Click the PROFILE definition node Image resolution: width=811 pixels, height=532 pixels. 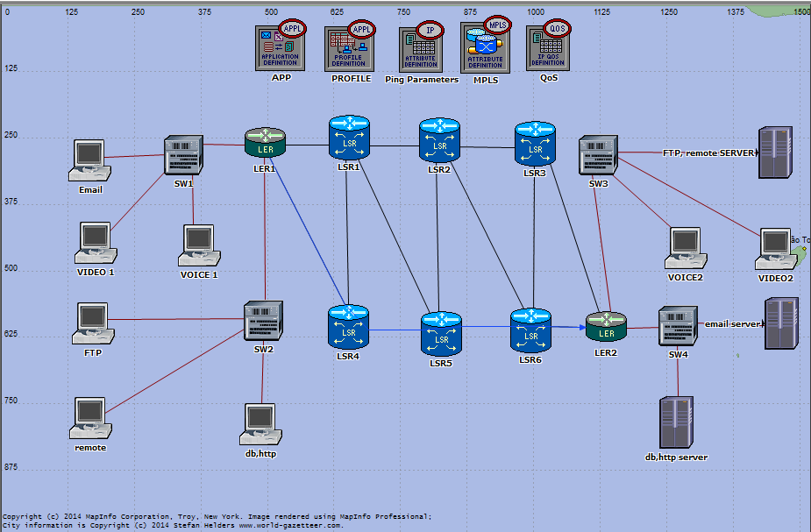click(349, 48)
